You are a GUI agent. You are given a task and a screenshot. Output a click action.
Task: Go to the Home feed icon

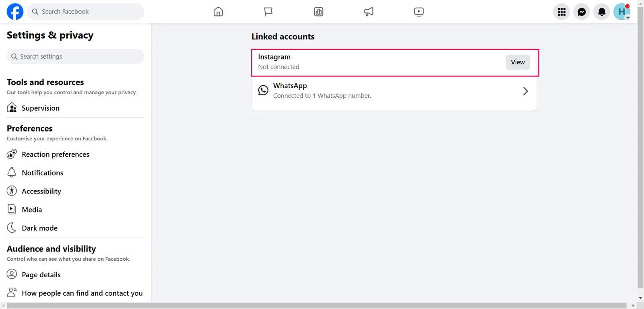coord(218,12)
